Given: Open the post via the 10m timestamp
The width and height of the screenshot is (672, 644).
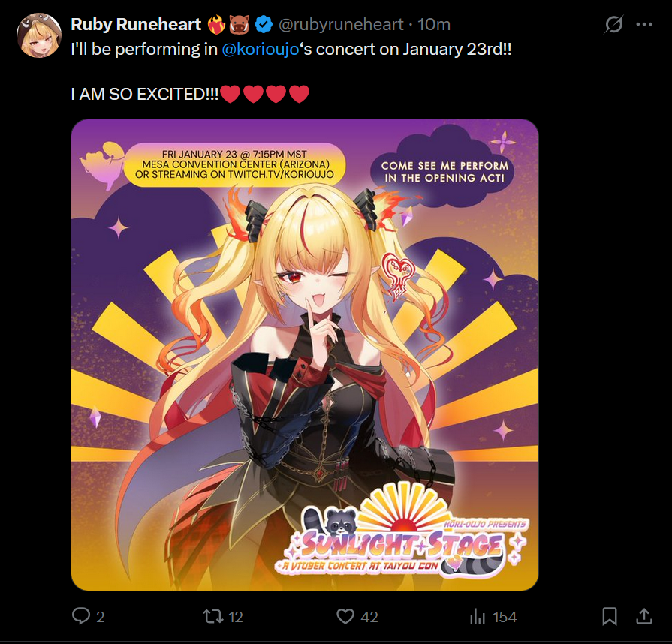Looking at the screenshot, I should [434, 25].
